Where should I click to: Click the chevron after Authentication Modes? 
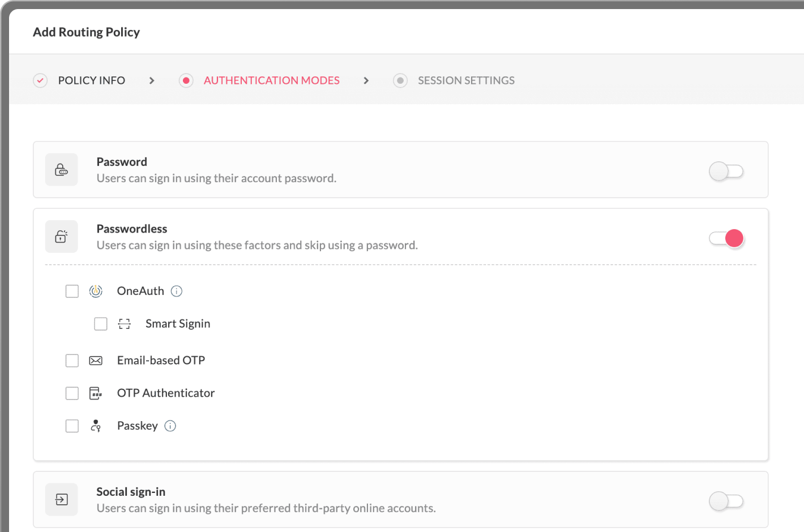366,80
